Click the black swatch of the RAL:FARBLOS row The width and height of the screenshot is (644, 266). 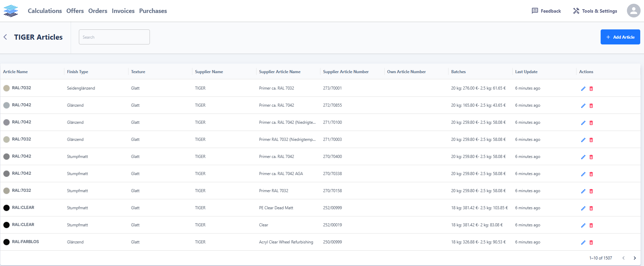6,242
